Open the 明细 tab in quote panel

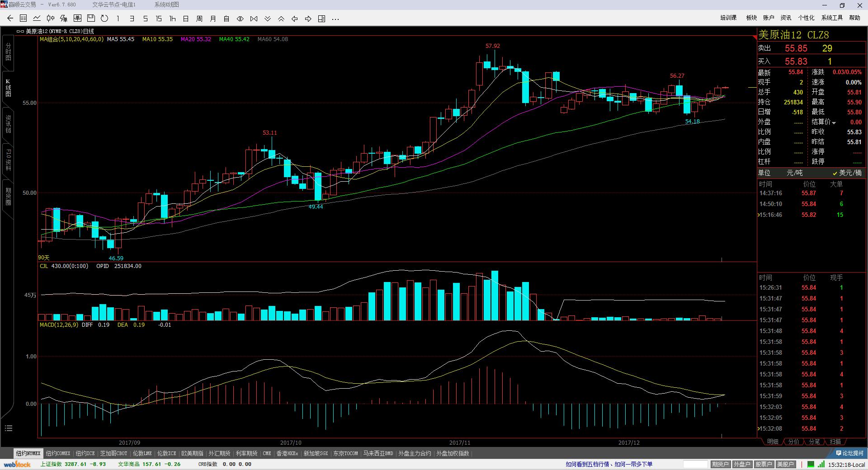pos(773,442)
